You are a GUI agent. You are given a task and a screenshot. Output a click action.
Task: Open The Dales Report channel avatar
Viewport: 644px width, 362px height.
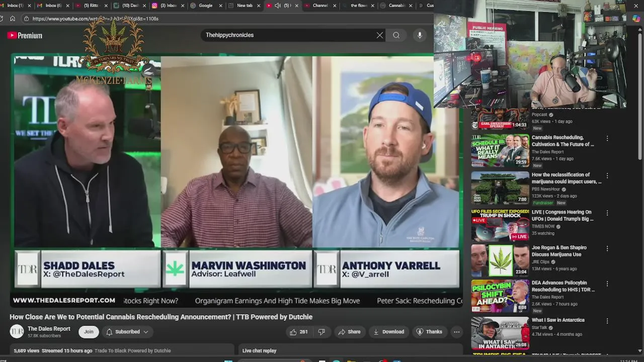point(17,331)
